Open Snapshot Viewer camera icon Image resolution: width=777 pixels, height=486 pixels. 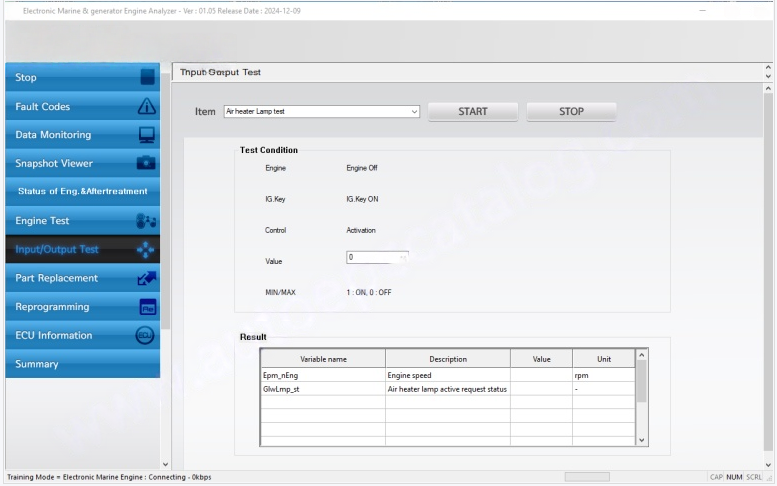(146, 164)
